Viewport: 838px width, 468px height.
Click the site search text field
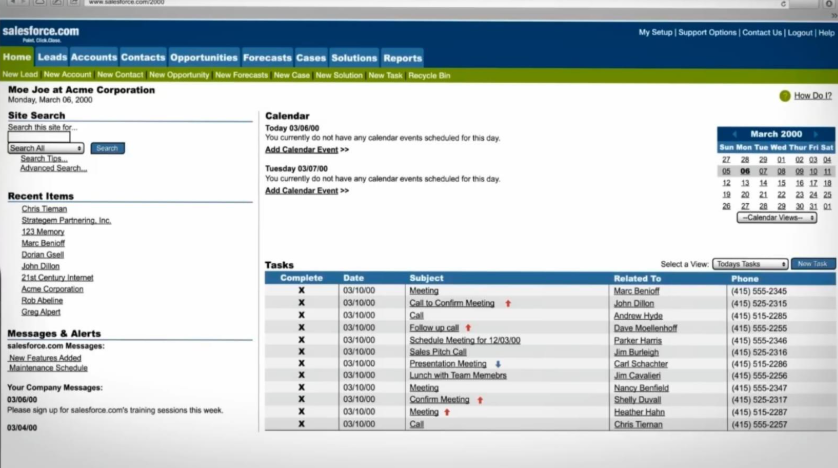(x=39, y=137)
